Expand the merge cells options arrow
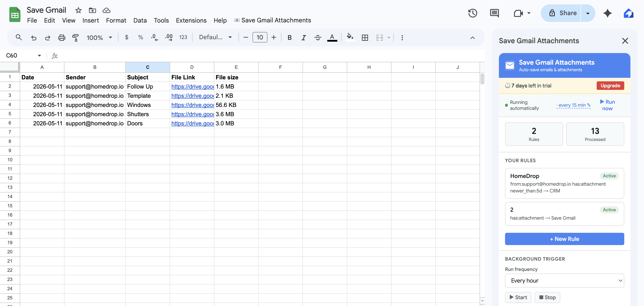Viewport: 644px width, 306px height. coord(389,37)
